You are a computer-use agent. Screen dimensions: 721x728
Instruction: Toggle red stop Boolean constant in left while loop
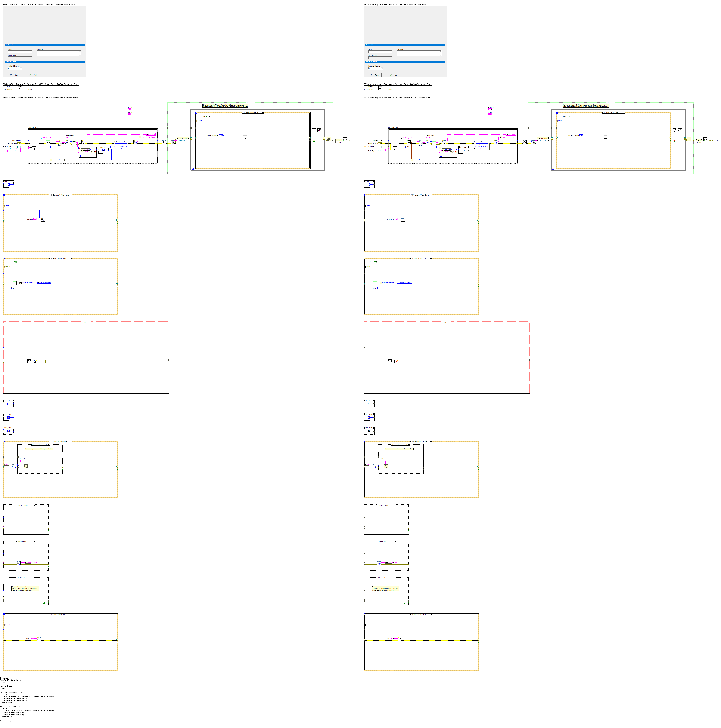tap(314, 141)
